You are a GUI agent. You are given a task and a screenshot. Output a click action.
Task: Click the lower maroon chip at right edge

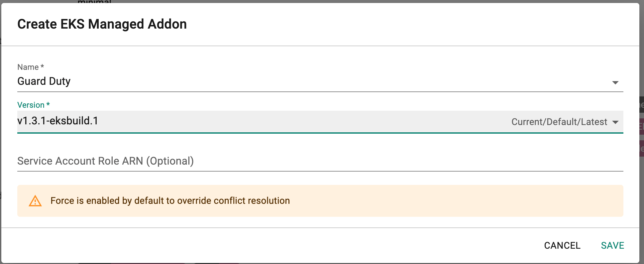[x=642, y=149]
